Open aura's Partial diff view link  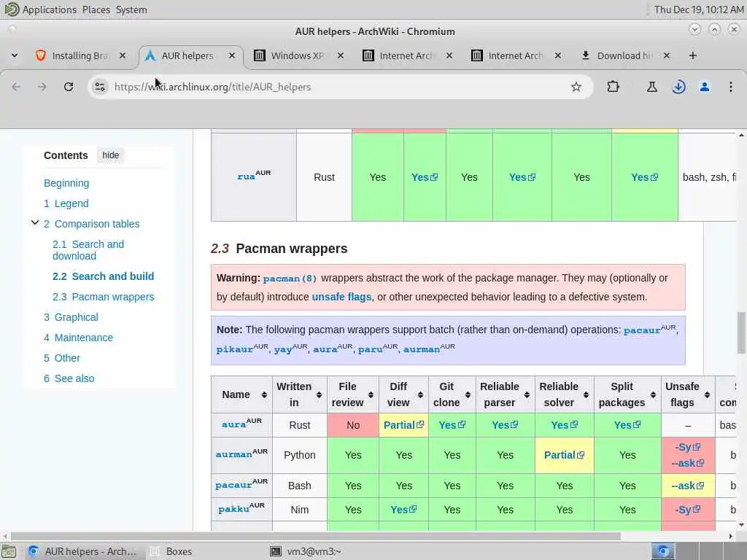403,425
